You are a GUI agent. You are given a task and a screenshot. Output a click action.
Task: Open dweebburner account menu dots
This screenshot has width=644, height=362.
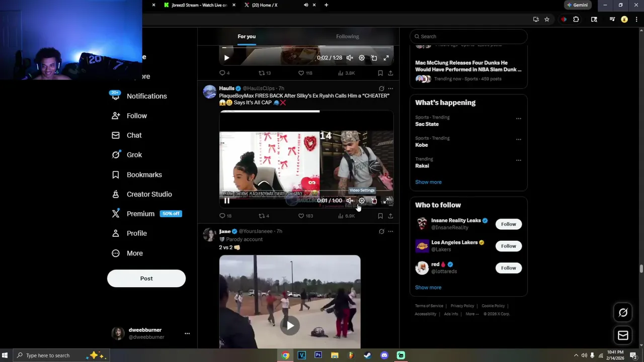[187, 333]
